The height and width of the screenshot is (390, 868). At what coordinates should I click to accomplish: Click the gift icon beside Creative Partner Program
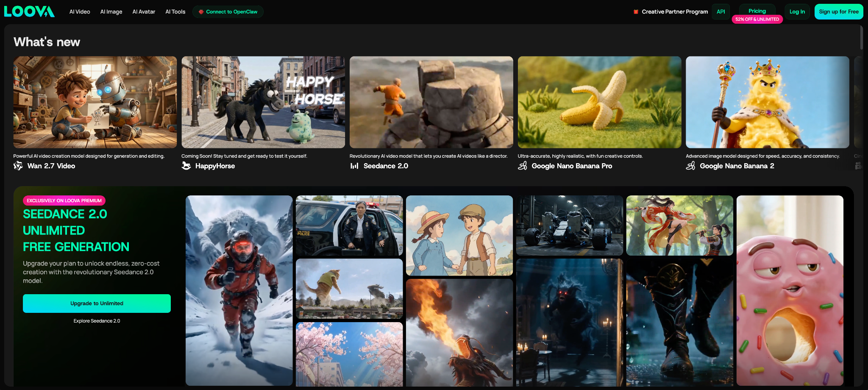[636, 12]
